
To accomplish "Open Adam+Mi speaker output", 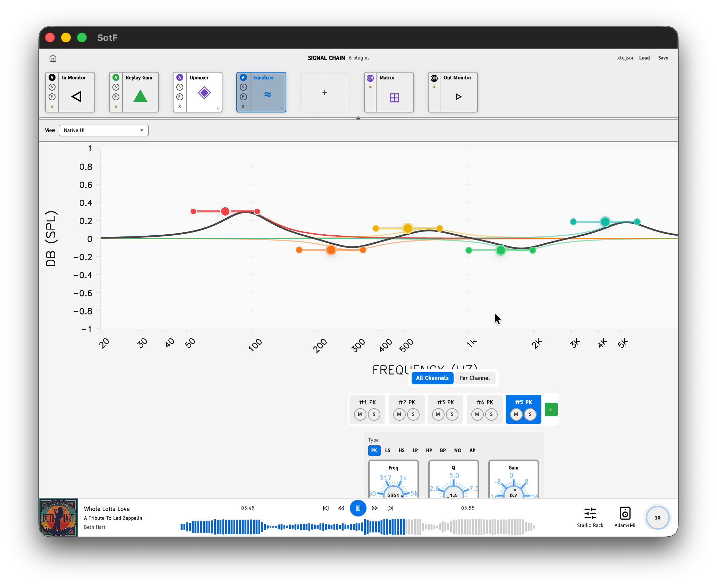I will 625,517.
